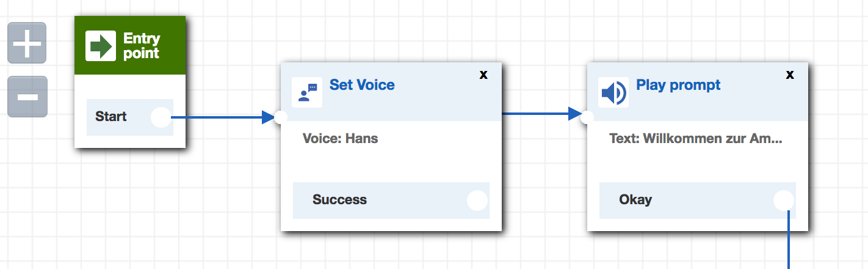This screenshot has width=868, height=269.
Task: Click the Set Voice speech icon
Action: (307, 92)
